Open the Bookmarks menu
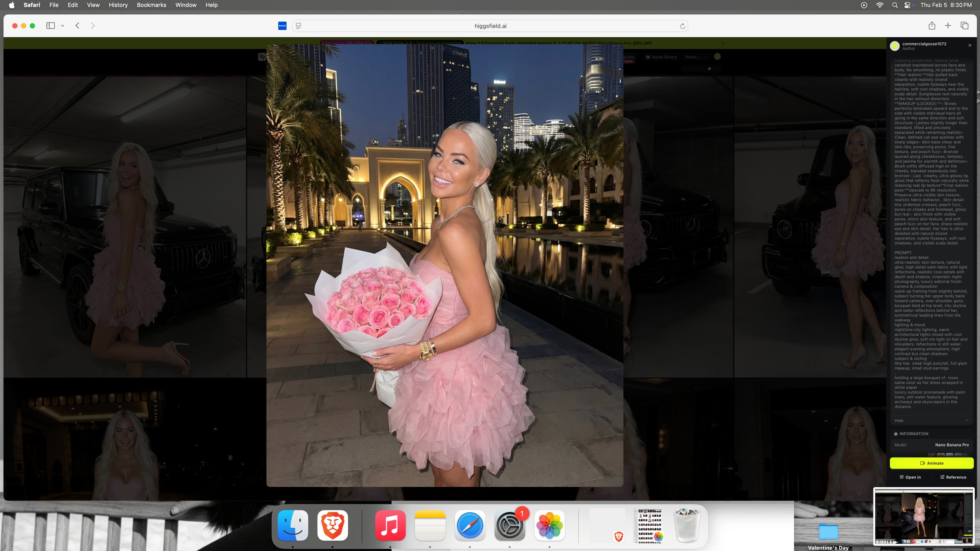This screenshot has height=551, width=980. pos(152,5)
